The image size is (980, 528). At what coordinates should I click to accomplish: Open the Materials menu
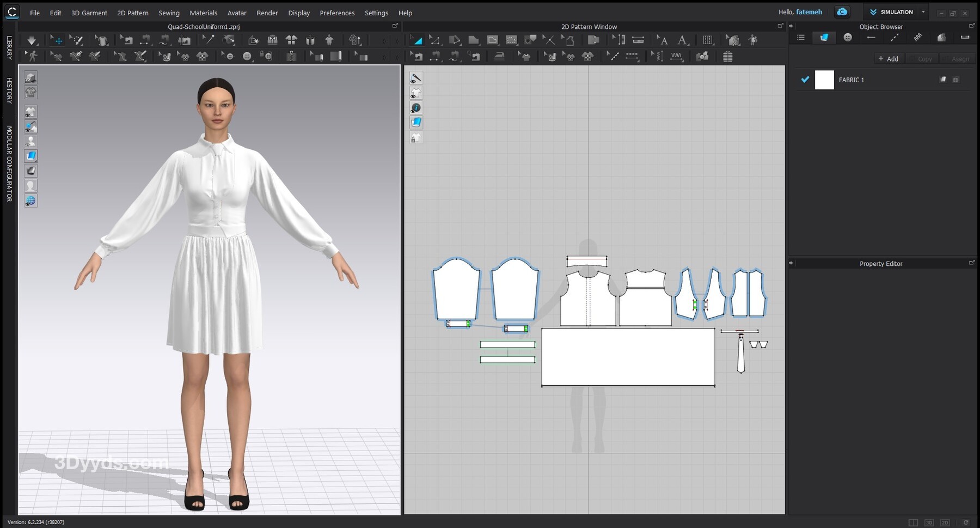pyautogui.click(x=203, y=13)
